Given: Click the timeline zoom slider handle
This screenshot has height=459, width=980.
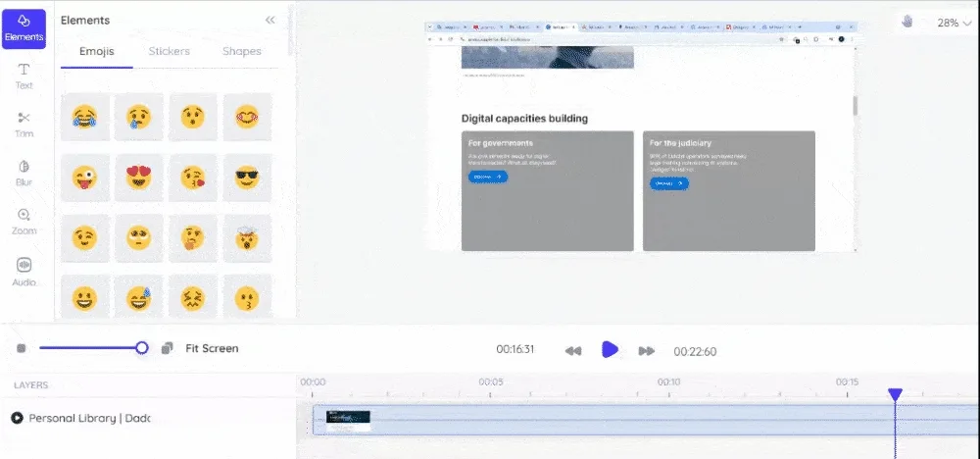Looking at the screenshot, I should [x=142, y=348].
